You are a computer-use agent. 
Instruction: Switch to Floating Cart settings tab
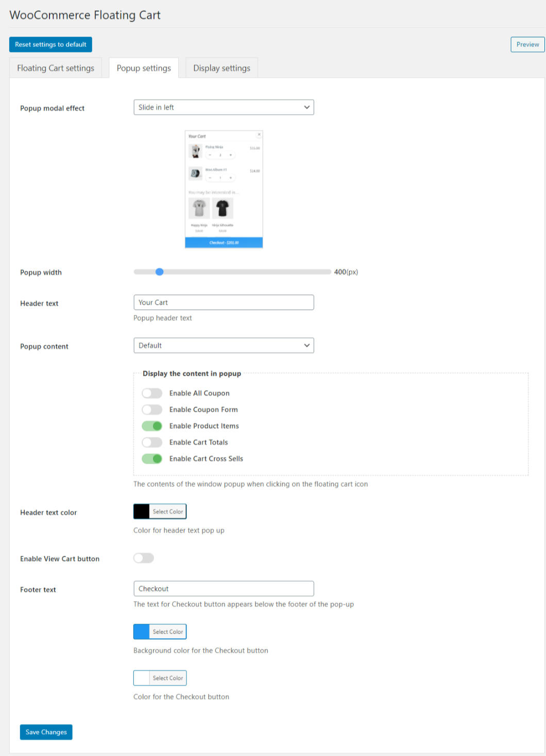(56, 68)
